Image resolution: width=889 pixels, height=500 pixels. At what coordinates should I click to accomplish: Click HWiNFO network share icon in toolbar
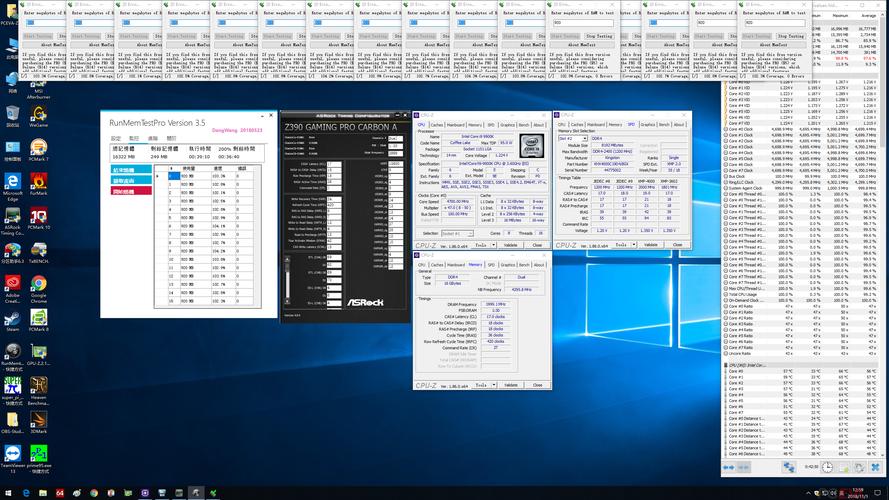(x=789, y=467)
